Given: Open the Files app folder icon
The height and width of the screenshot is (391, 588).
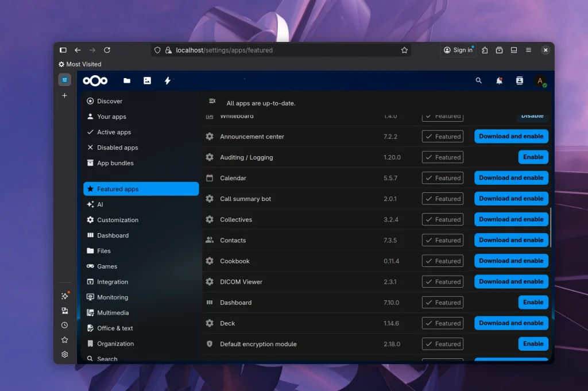Looking at the screenshot, I should [x=127, y=80].
